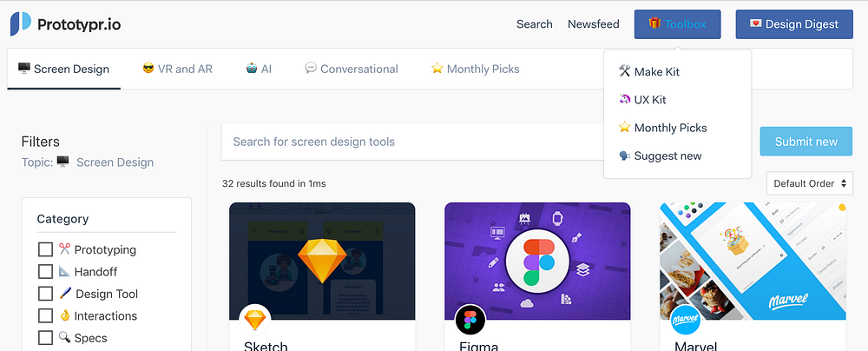Click the magnifier icon beside Specs

tap(65, 337)
